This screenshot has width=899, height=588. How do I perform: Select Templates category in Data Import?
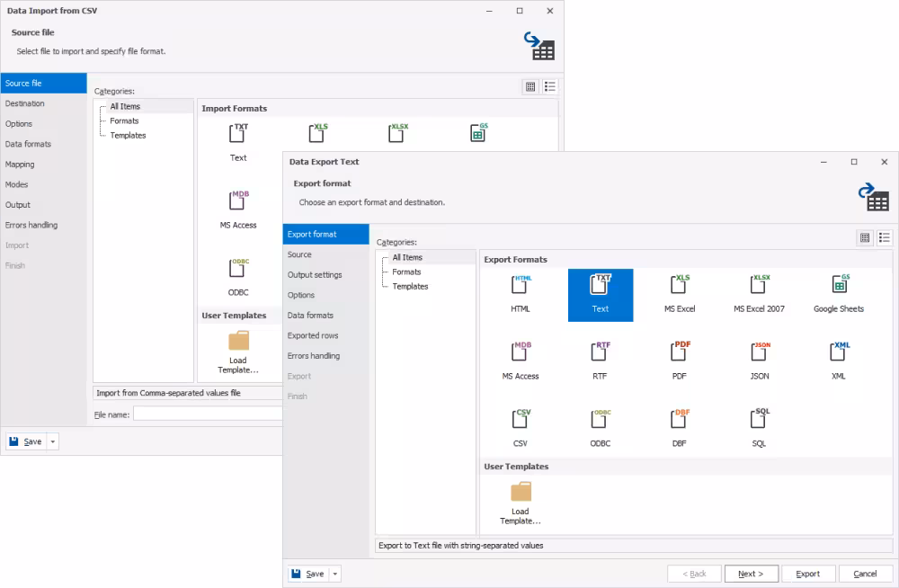128,136
